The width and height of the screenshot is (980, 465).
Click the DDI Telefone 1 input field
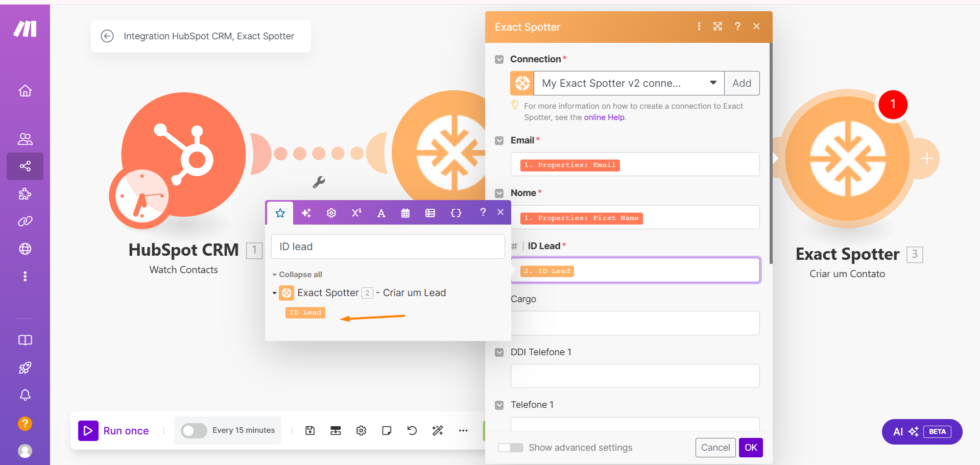point(635,376)
